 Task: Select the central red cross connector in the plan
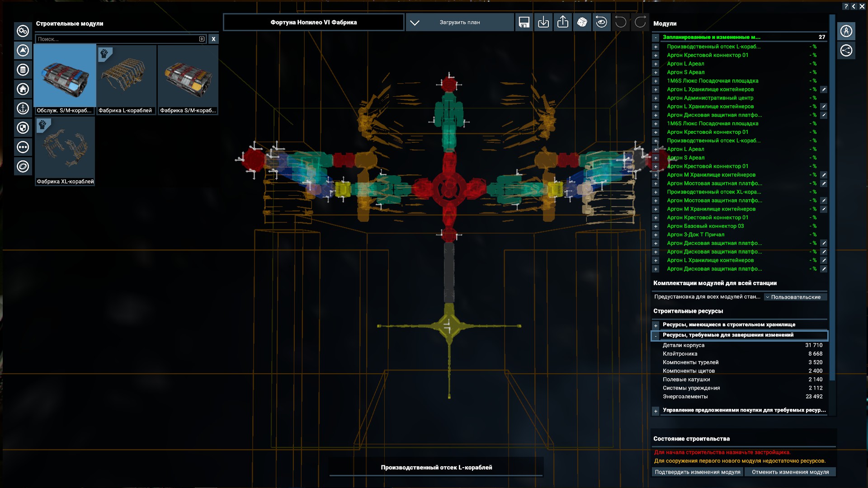449,188
